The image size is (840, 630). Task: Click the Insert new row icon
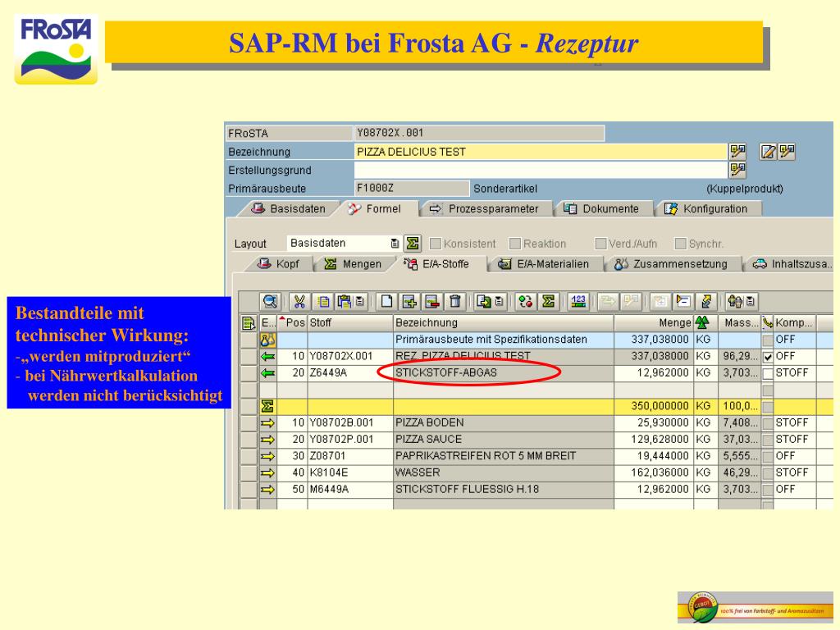(x=410, y=301)
